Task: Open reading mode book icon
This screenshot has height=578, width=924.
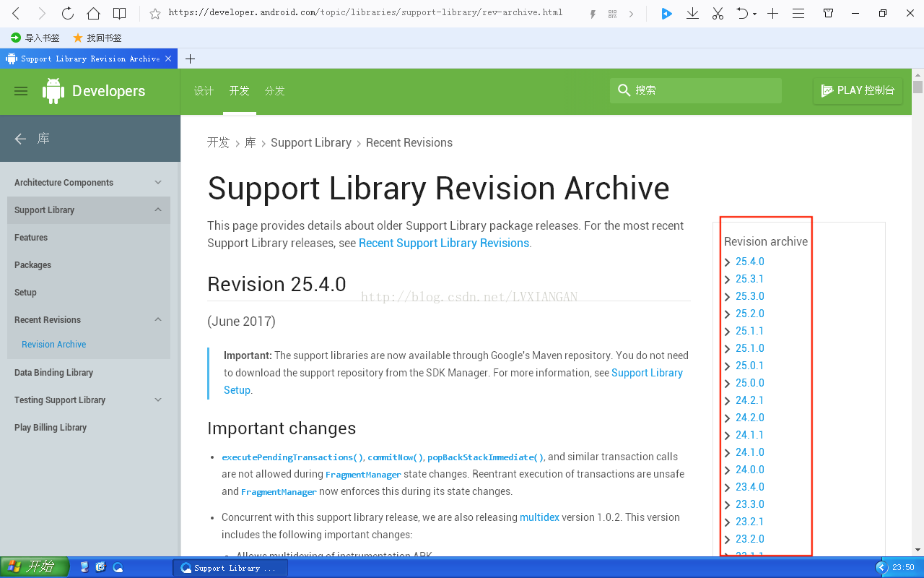Action: point(119,13)
